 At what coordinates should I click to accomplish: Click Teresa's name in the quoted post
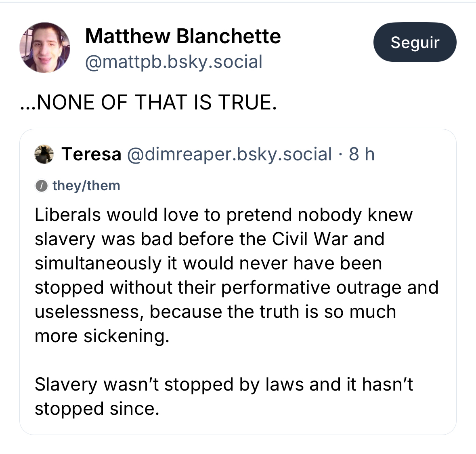point(91,154)
